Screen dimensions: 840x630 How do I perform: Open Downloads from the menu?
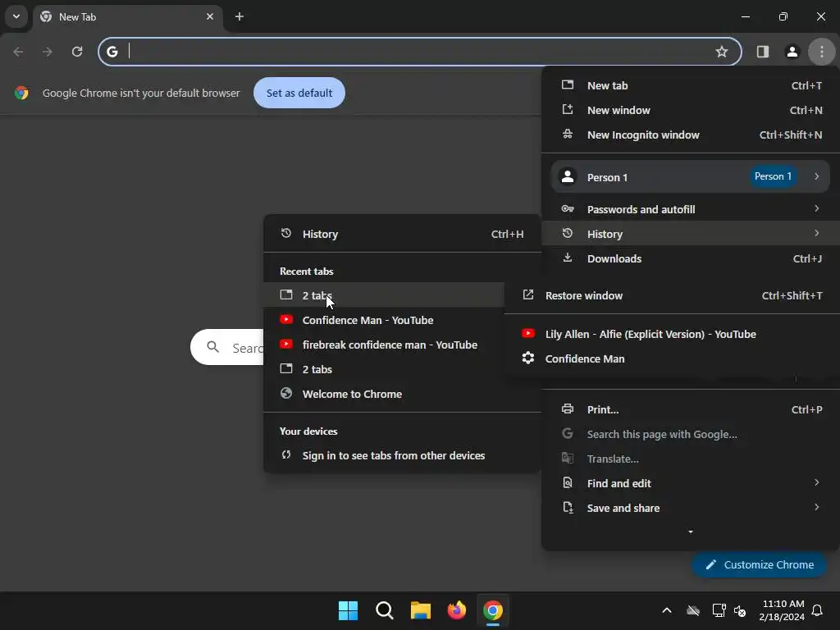(x=691, y=258)
